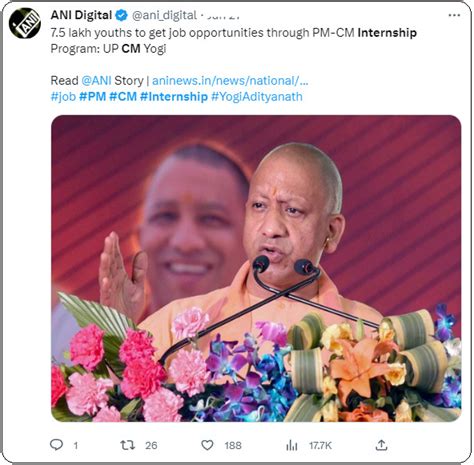The height and width of the screenshot is (465, 474).
Task: Click the #job hashtag
Action: tap(63, 97)
